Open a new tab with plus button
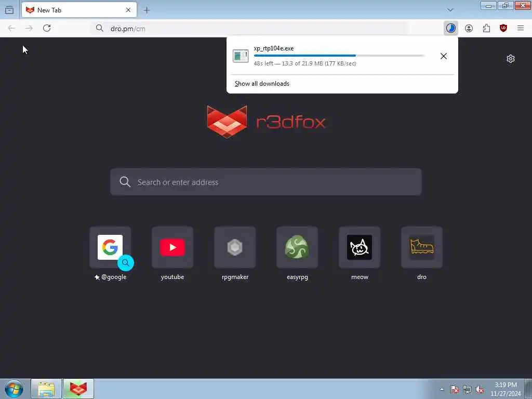532x399 pixels. tap(147, 10)
